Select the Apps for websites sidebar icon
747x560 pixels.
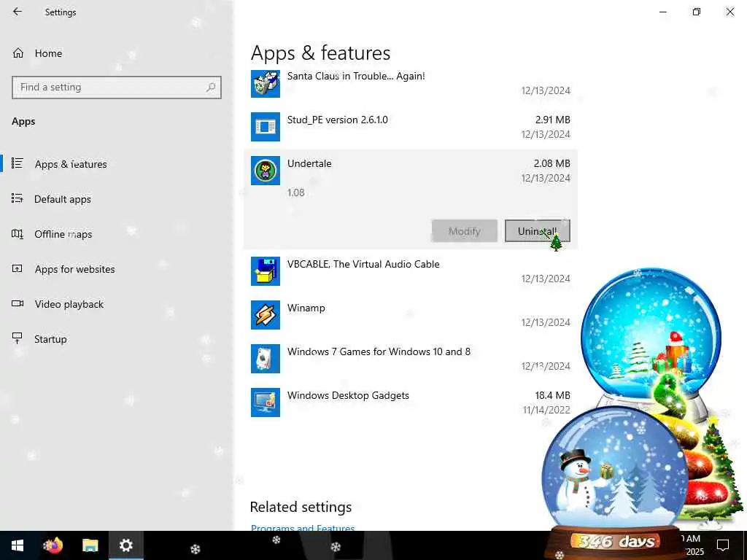tap(18, 269)
